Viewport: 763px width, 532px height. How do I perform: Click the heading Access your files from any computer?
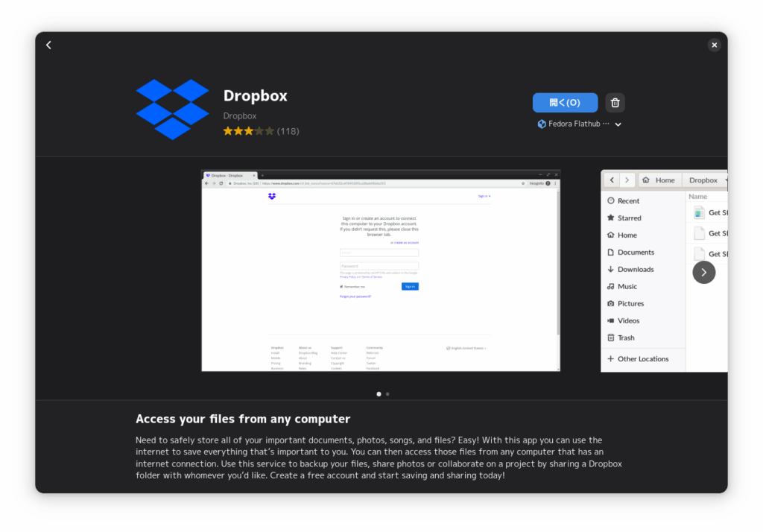(243, 419)
